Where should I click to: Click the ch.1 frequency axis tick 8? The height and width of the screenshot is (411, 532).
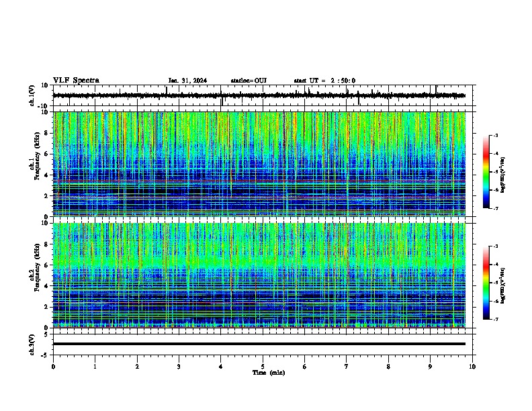(47, 133)
